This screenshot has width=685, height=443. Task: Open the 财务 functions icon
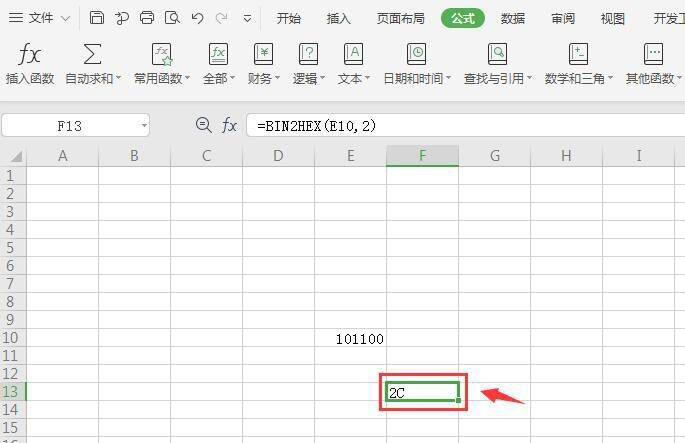pos(263,54)
